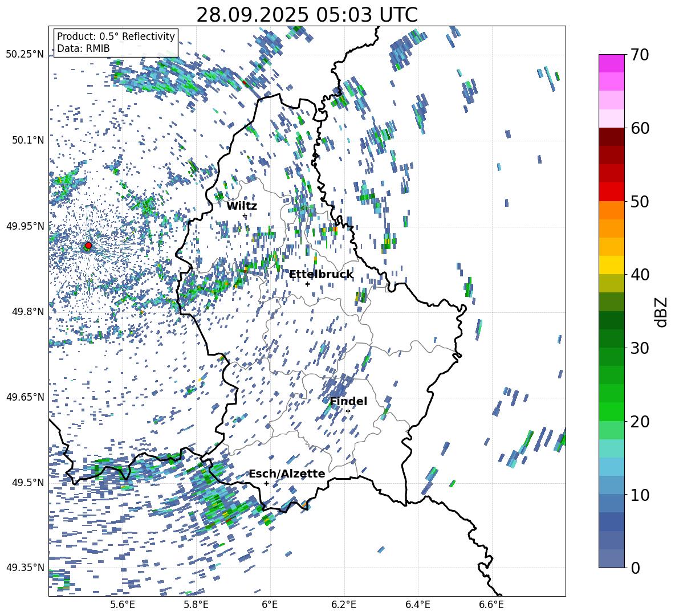Click the 30 tick on the colorbar

coord(640,348)
